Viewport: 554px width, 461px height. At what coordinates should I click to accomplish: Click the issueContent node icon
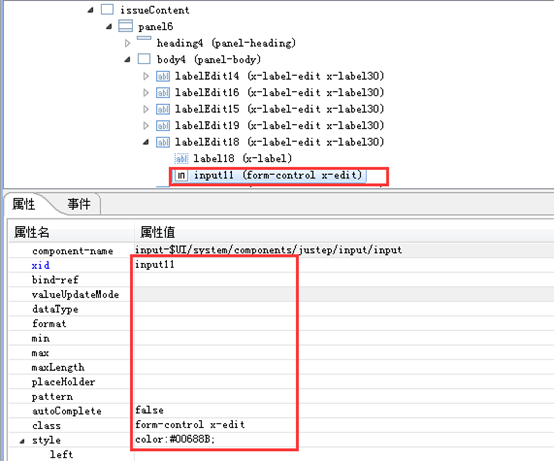tap(107, 10)
